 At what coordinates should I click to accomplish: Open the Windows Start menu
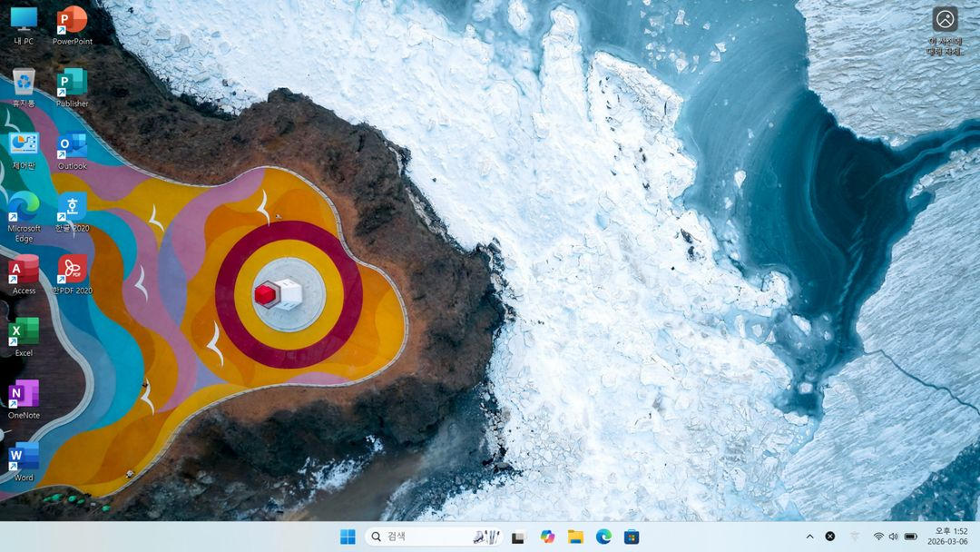tap(348, 537)
